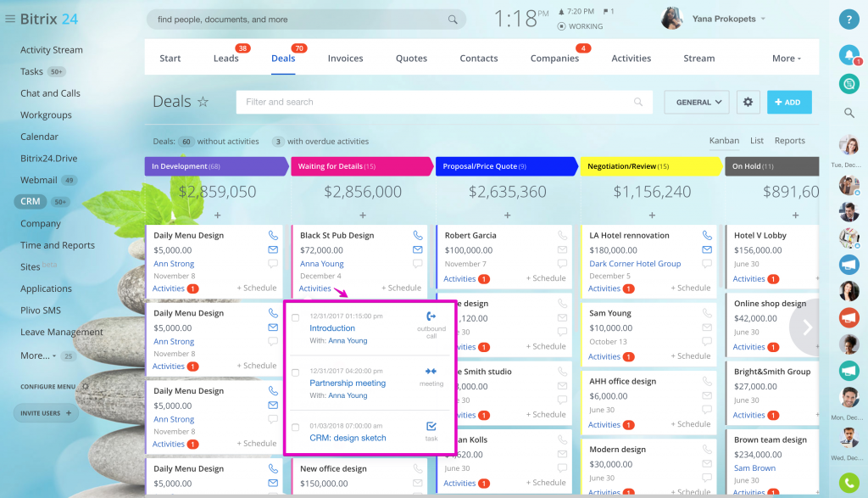868x498 pixels.
Task: Open Activities on AHH office design card
Action: 604,425
